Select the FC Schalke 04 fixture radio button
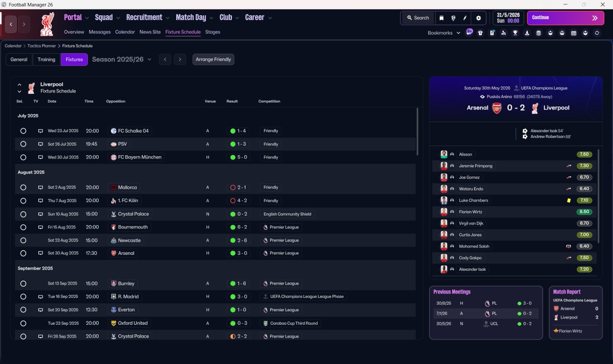This screenshot has width=613, height=364. pyautogui.click(x=23, y=131)
